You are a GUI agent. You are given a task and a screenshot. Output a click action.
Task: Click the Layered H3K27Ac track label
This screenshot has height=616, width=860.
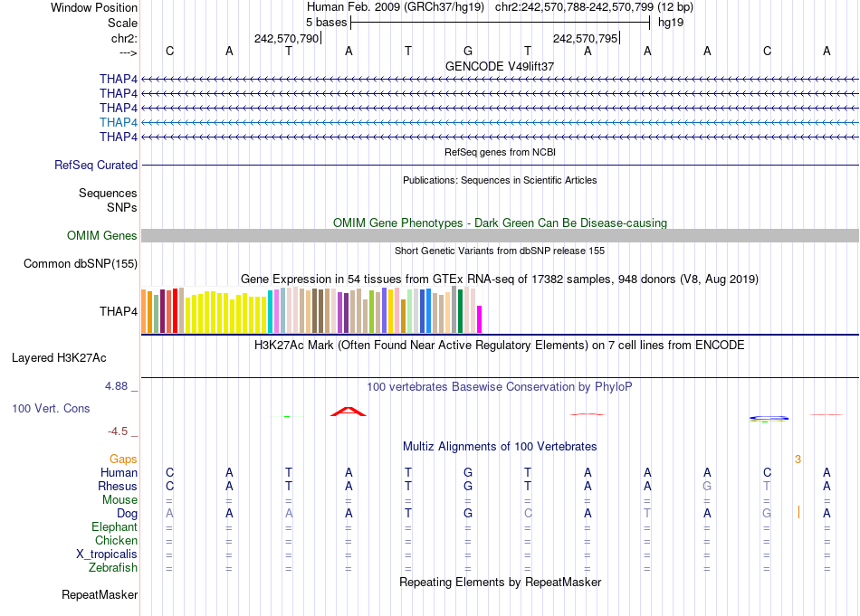pos(59,358)
